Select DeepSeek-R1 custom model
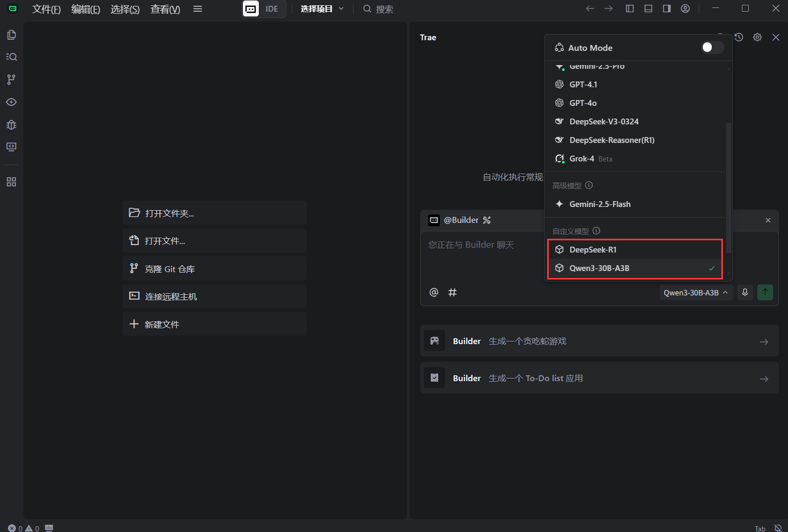This screenshot has height=532, width=788. [593, 250]
